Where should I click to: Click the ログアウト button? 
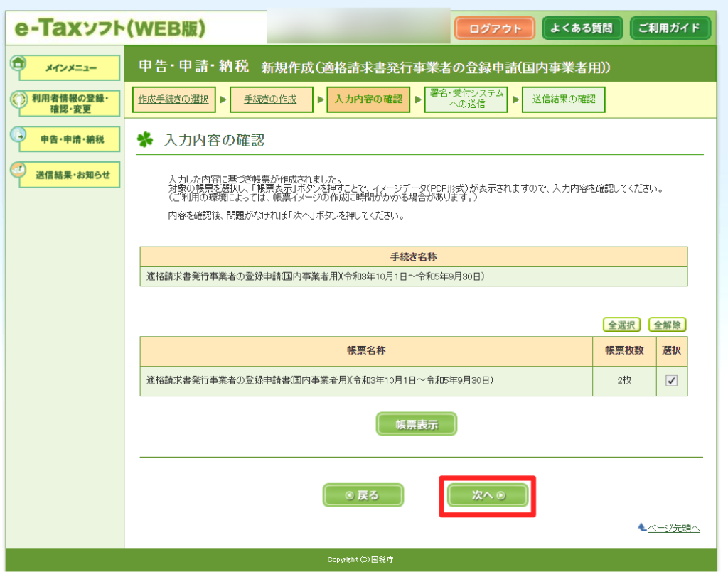coord(495,28)
